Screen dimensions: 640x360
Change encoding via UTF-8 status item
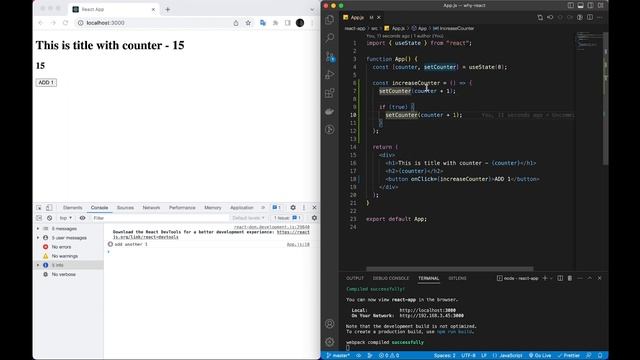click(468, 356)
